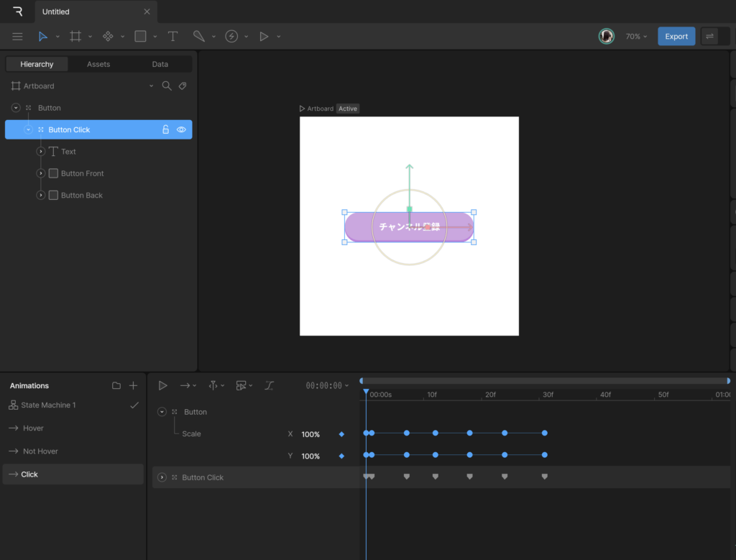Select the Artboard frame tool
Image resolution: width=736 pixels, height=560 pixels.
pos(75,37)
